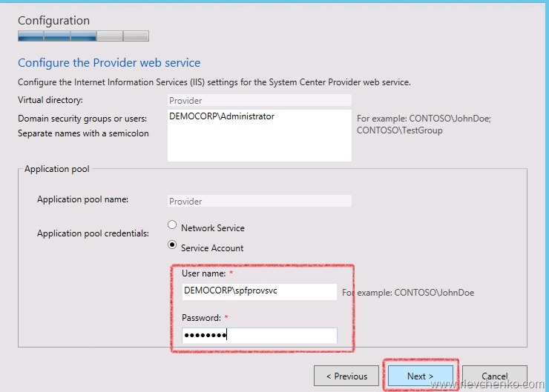
Task: Click the 'Configuration' title text
Action: pyautogui.click(x=53, y=20)
